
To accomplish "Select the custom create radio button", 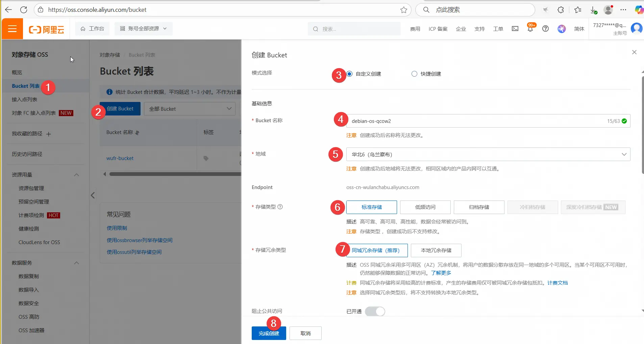I will [x=350, y=74].
